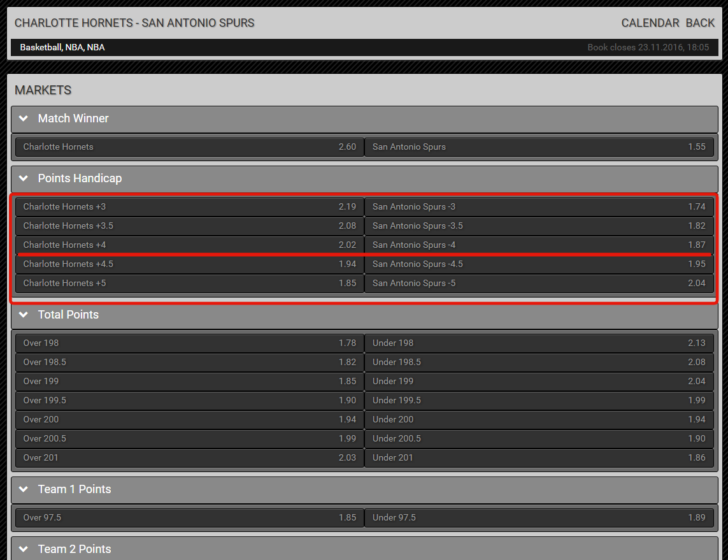Pick Under 201 total points

(x=539, y=457)
